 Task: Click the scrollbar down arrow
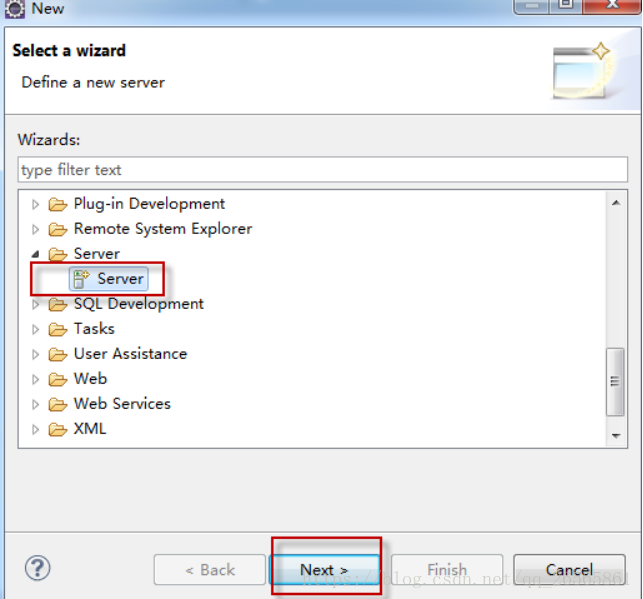pos(616,435)
